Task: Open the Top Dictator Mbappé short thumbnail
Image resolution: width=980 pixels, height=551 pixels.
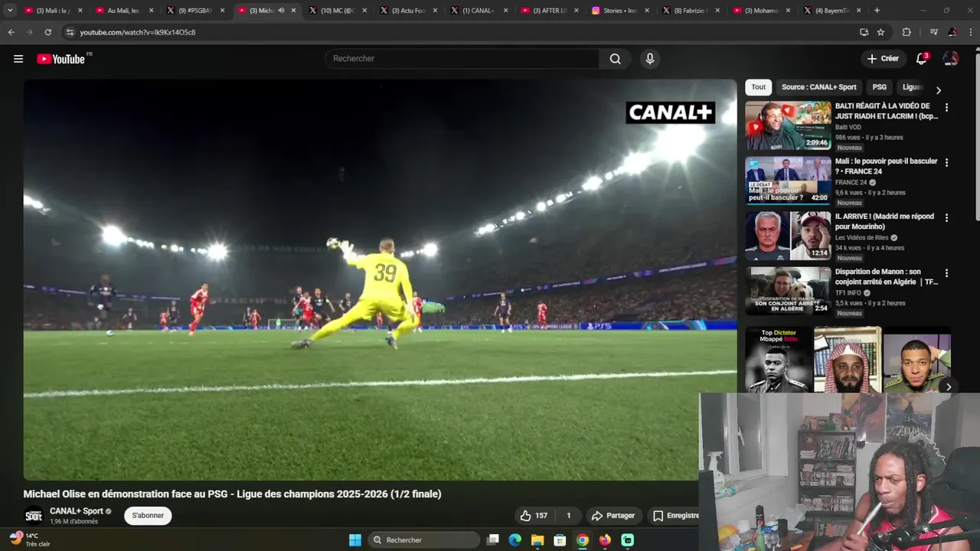Action: tap(779, 360)
